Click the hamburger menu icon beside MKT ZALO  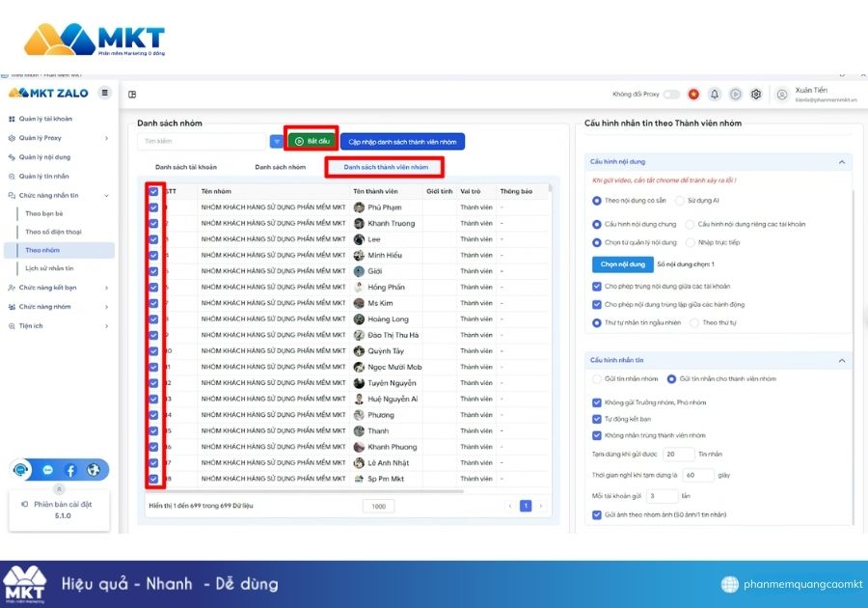[105, 93]
